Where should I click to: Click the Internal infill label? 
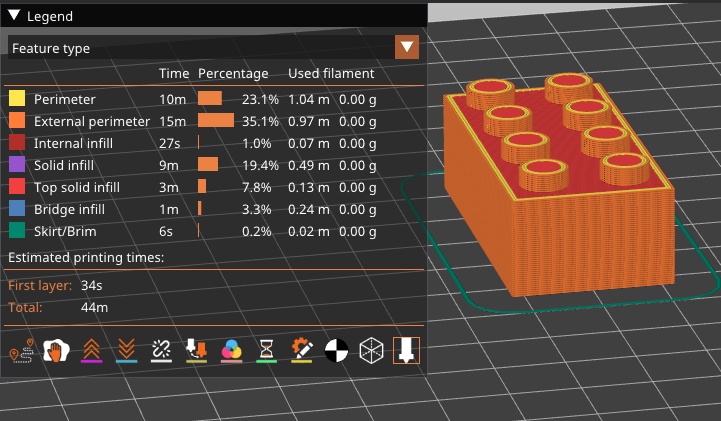click(x=74, y=143)
